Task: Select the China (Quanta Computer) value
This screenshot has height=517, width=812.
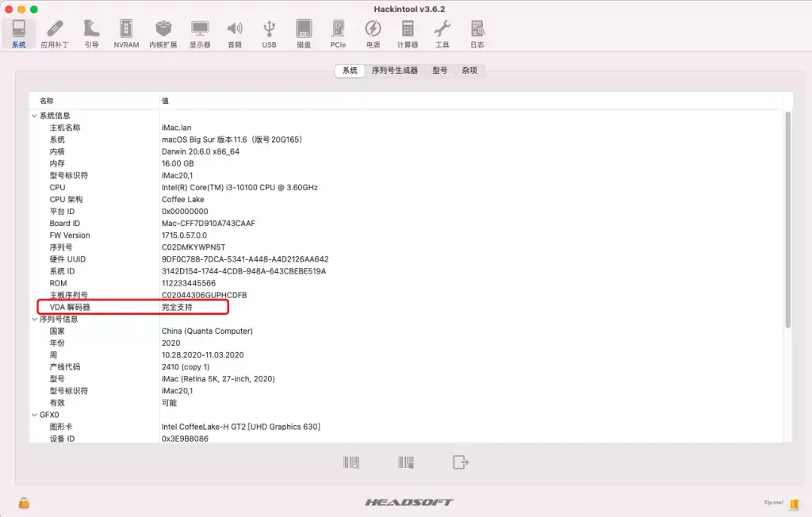Action: pyautogui.click(x=207, y=331)
